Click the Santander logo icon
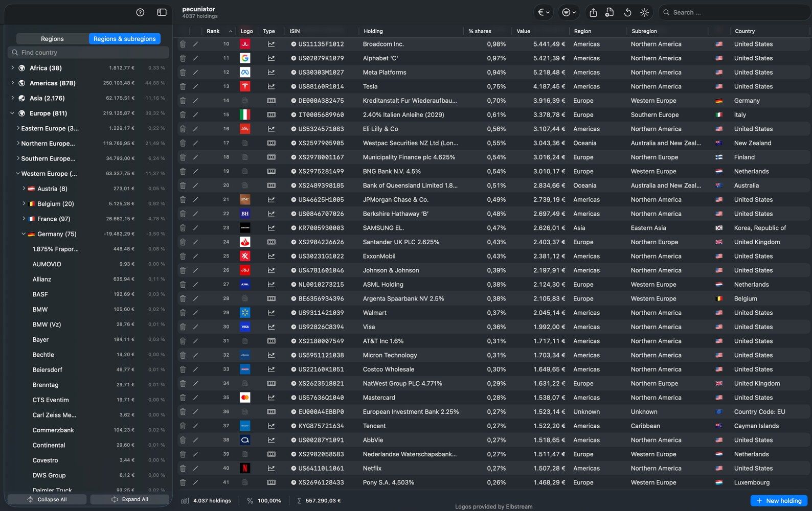Screen dimensions: 812x511 [245, 242]
